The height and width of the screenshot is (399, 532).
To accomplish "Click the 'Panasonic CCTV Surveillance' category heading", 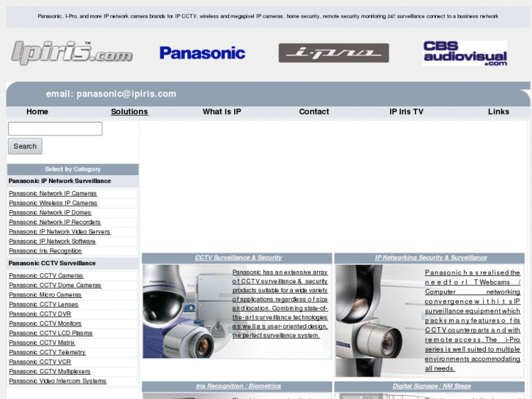I will coord(52,263).
